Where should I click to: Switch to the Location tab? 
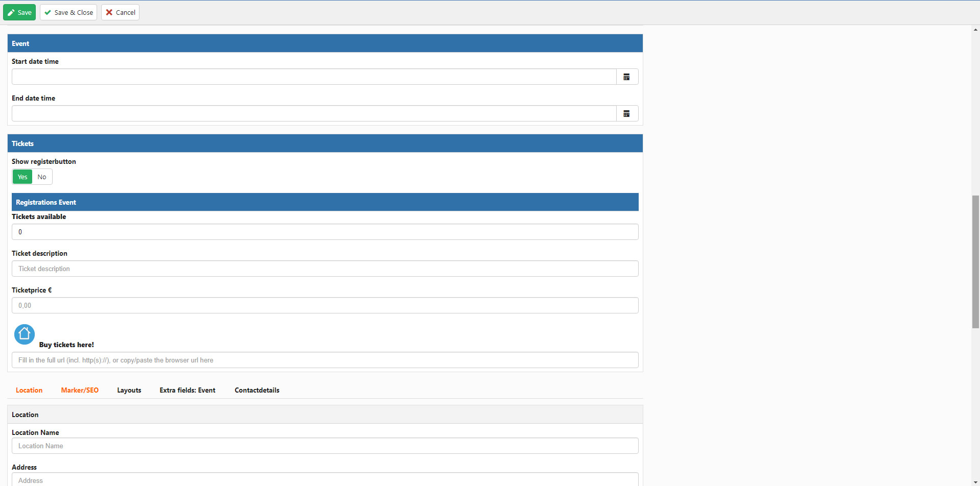click(x=29, y=391)
